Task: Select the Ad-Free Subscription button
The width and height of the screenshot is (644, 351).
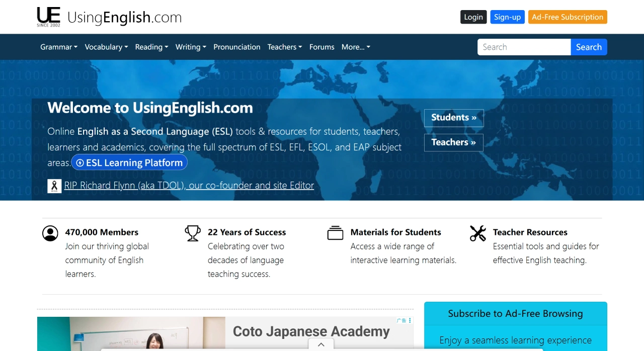Action: pyautogui.click(x=567, y=17)
